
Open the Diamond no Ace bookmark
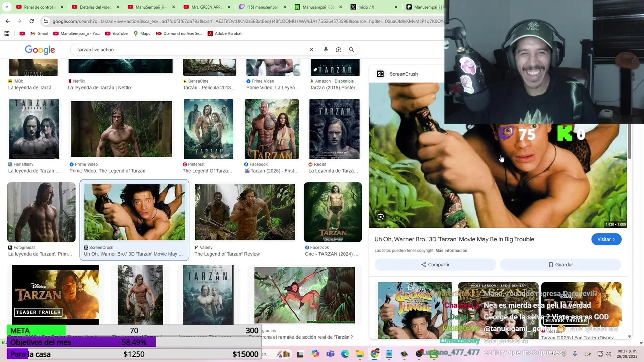click(179, 34)
